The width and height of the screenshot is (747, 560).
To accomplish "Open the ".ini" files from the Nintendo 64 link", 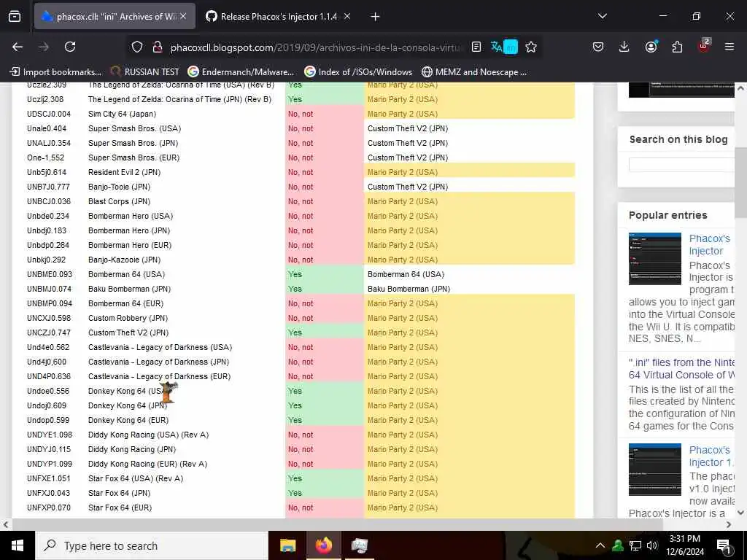I will 681,368.
